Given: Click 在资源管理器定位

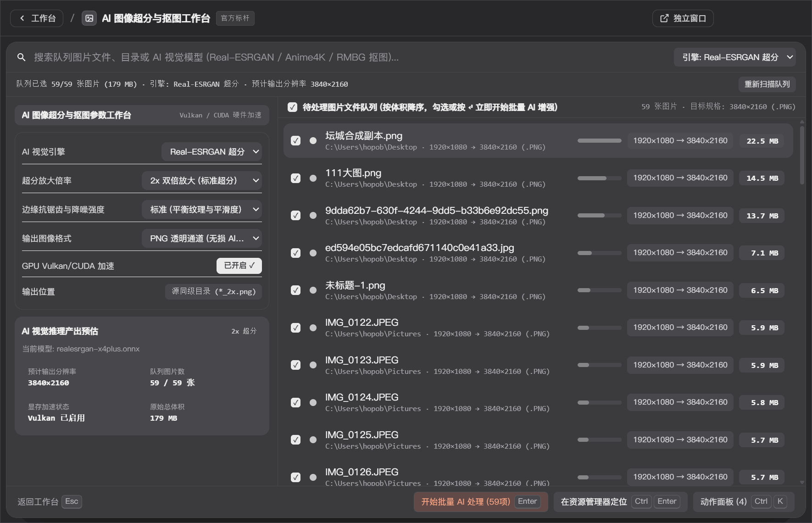Looking at the screenshot, I should (x=620, y=502).
